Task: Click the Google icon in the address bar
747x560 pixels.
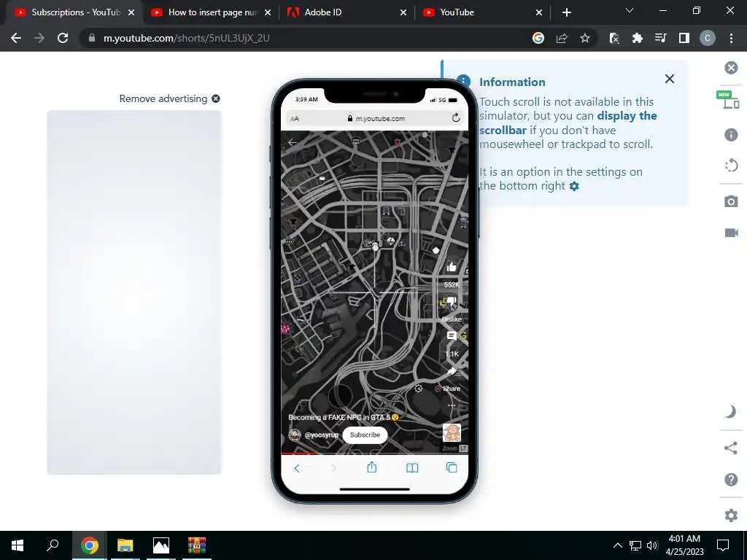Action: point(538,38)
